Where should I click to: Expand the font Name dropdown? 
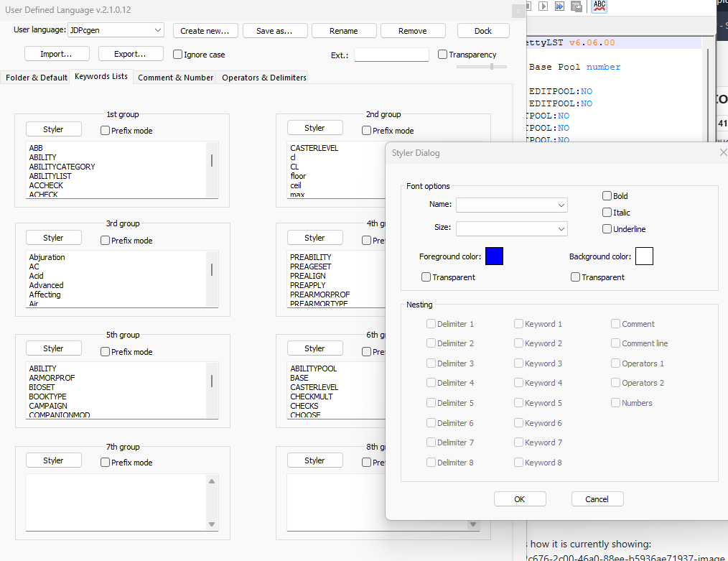tap(561, 205)
